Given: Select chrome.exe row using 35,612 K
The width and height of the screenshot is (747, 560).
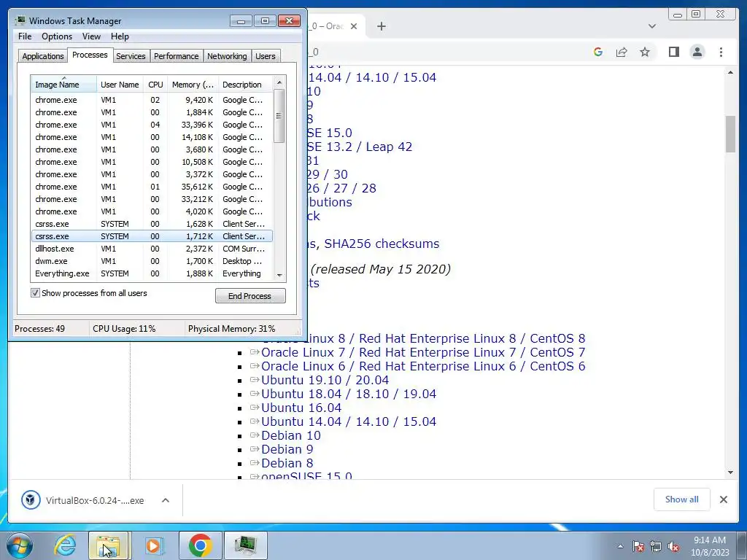Looking at the screenshot, I should 152,187.
